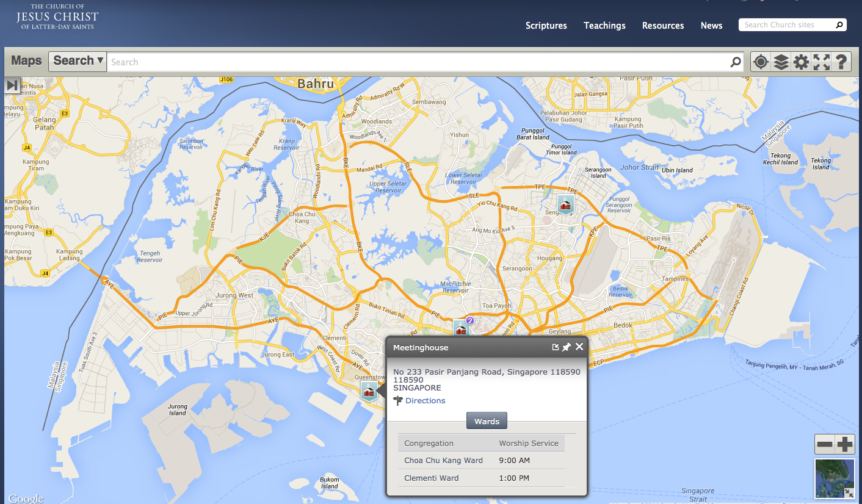862x504 pixels.
Task: Click the 1:00 PM worship time
Action: tap(514, 478)
